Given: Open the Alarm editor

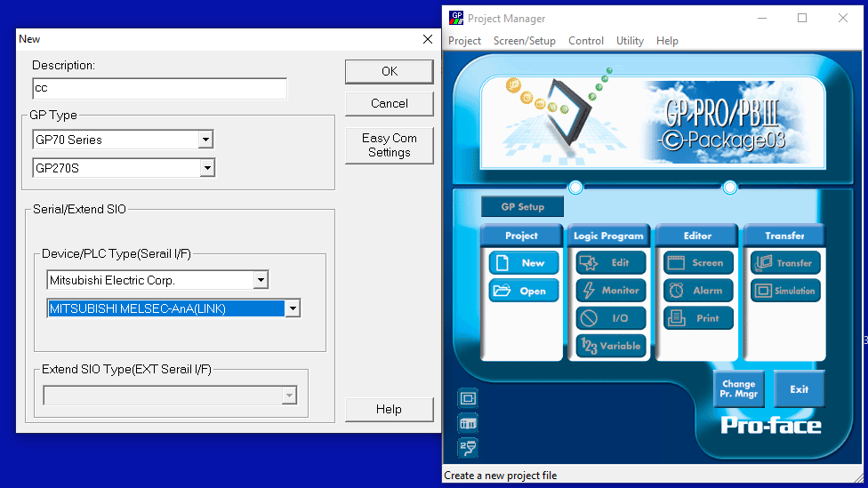Looking at the screenshot, I should coord(699,291).
